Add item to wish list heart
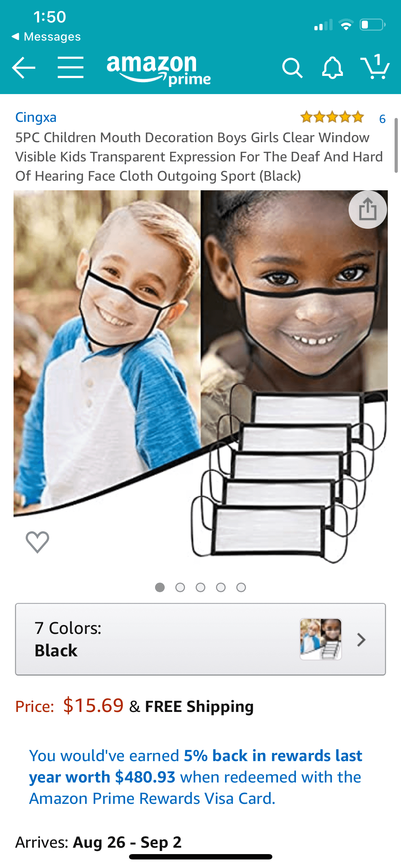 pos(37,542)
